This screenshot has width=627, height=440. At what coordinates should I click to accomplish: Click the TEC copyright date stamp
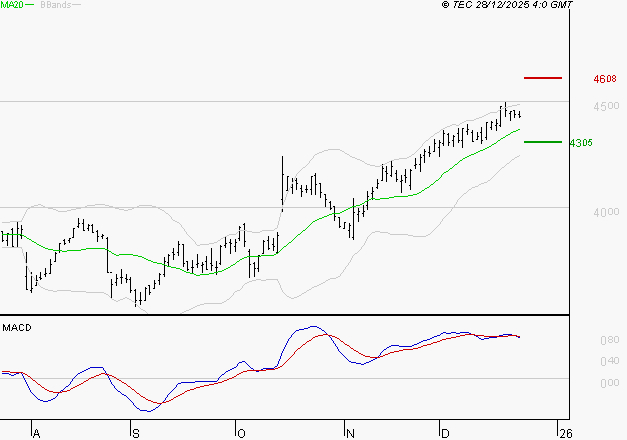(507, 5)
